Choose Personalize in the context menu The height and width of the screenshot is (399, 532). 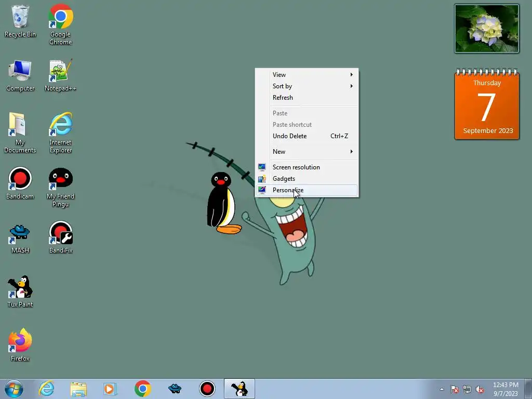click(307, 190)
